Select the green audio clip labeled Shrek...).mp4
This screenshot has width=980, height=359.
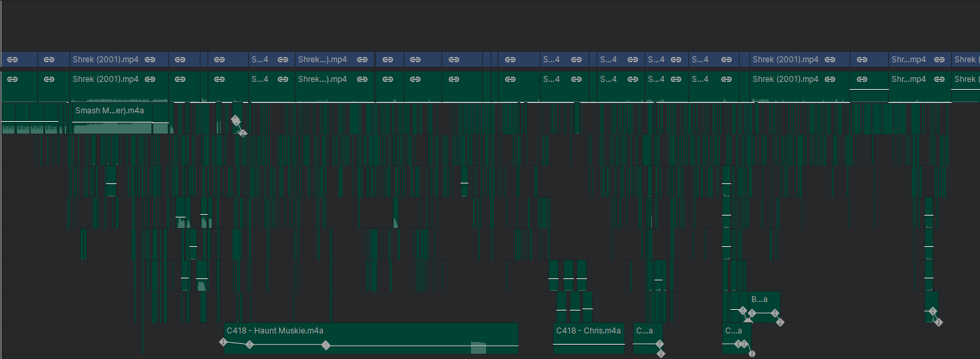335,86
